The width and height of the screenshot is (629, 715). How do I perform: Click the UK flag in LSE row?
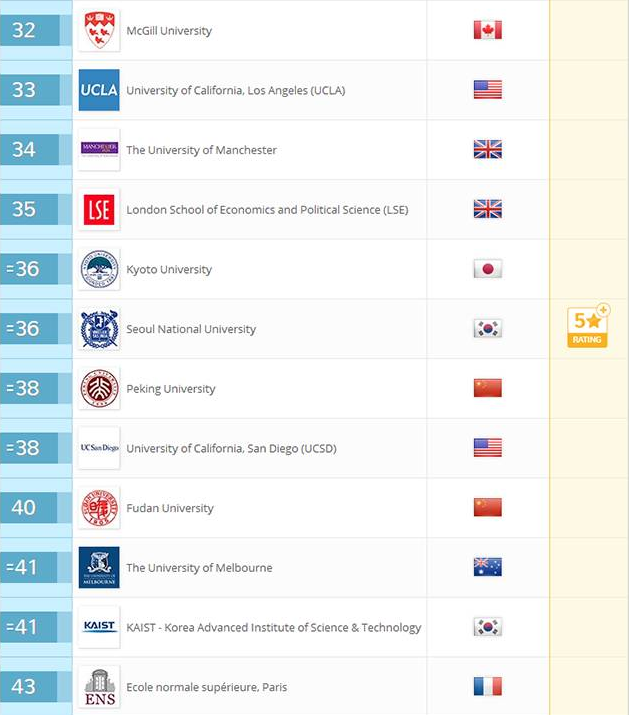click(488, 209)
